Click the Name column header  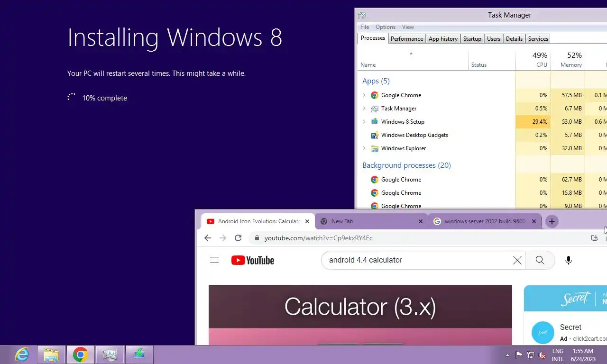coord(413,60)
